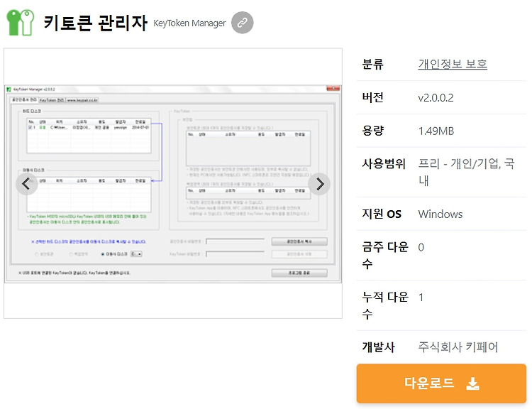Click the 용량 label
The image size is (532, 409).
[x=372, y=131]
